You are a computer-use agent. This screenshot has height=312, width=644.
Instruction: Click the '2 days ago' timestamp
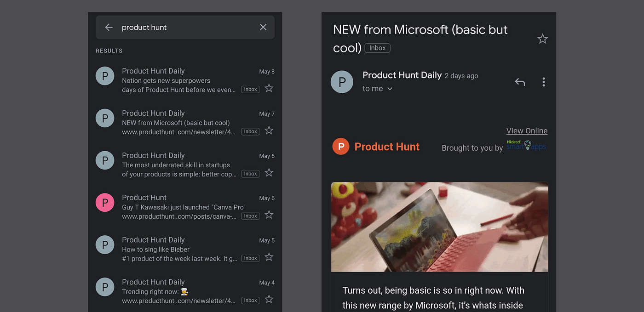click(461, 76)
